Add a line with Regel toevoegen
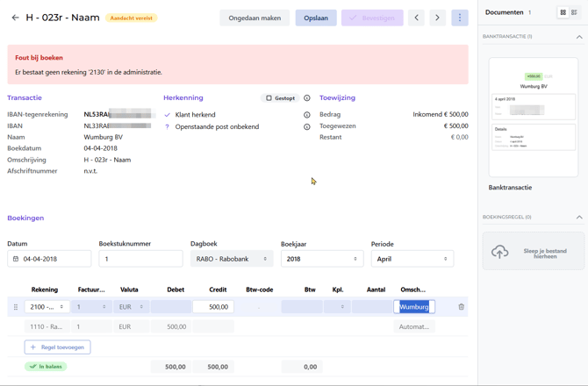Screen dimensions: 588x386 tap(57, 347)
